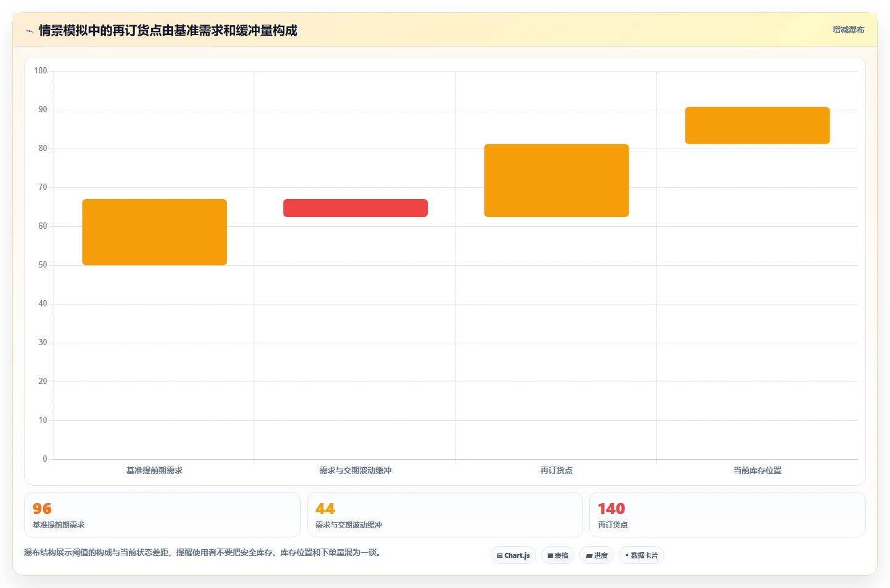The width and height of the screenshot is (890, 588).
Task: Click the orange 再订货点 waterfall bar
Action: (x=557, y=181)
